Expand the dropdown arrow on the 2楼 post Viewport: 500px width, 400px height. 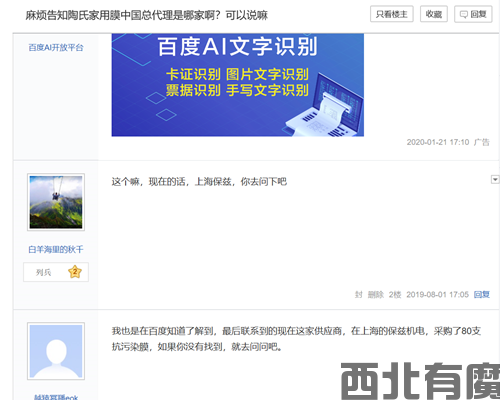[495, 179]
